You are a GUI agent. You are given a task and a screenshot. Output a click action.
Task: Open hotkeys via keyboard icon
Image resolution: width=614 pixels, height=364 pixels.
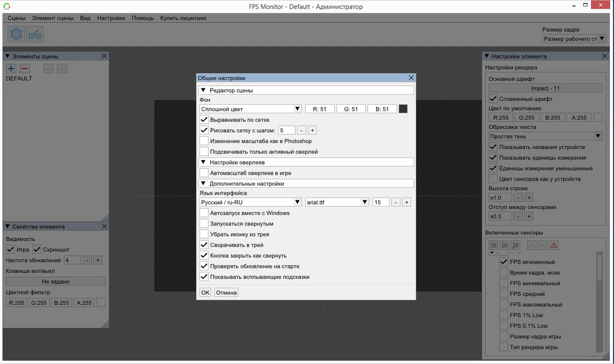[35, 34]
